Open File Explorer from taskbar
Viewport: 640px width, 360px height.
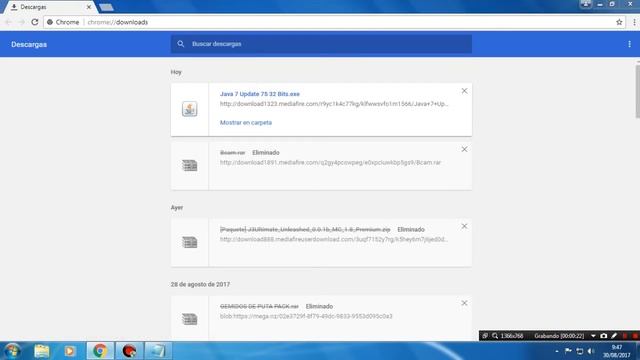tap(42, 351)
